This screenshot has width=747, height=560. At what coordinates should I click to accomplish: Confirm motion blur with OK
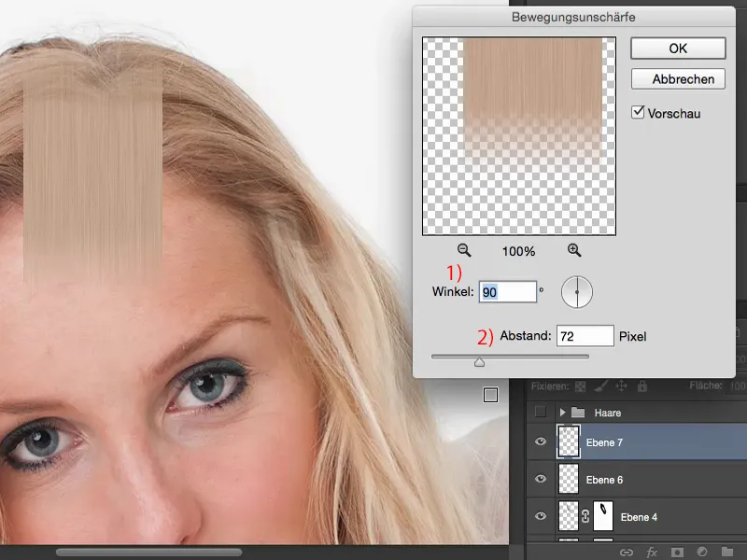678,49
